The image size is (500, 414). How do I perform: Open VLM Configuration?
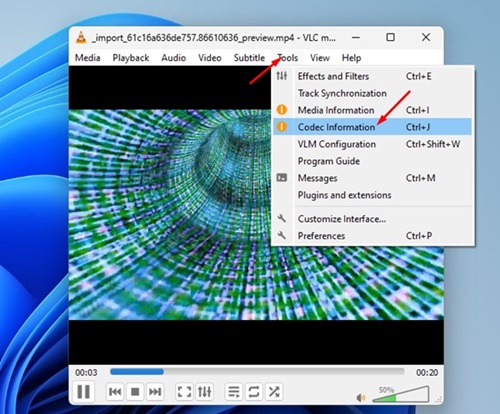point(373,144)
